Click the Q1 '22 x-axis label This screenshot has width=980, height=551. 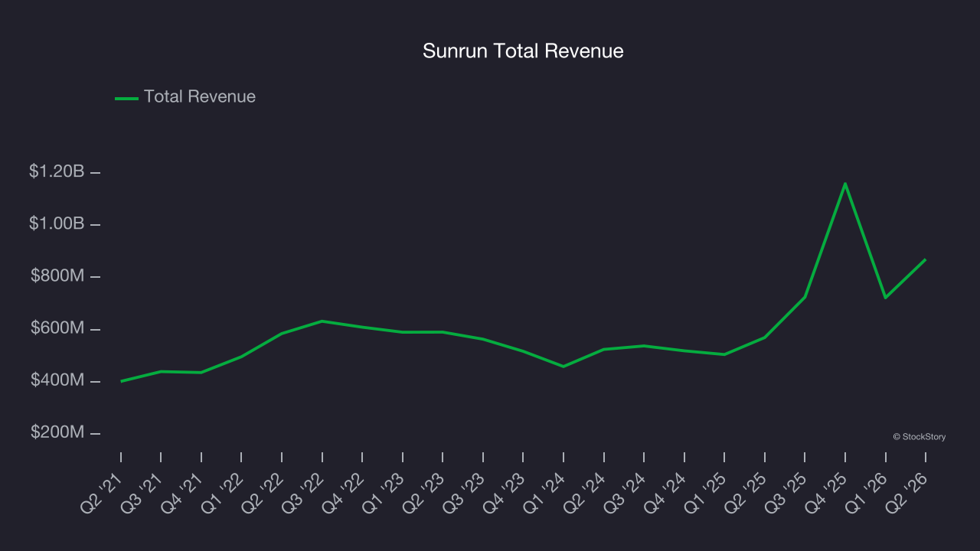click(x=222, y=491)
